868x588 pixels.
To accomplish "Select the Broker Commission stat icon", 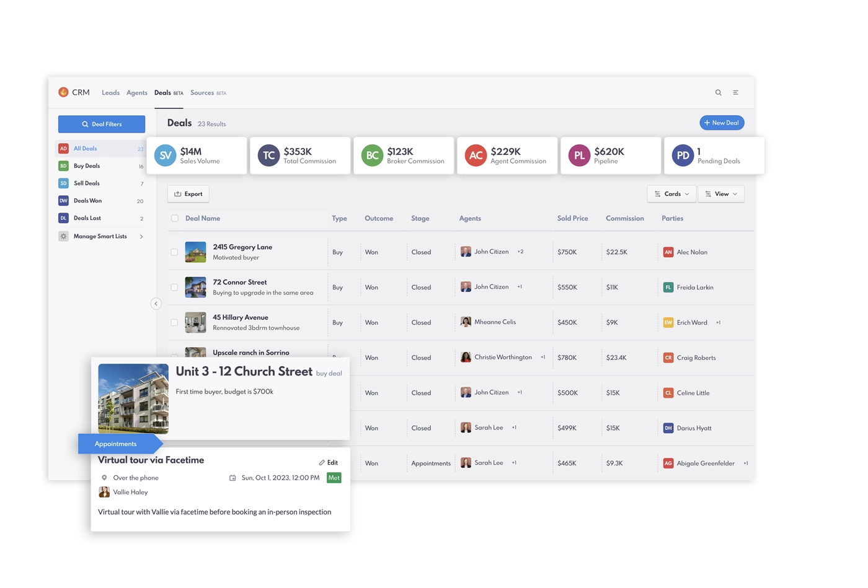I will [371, 156].
